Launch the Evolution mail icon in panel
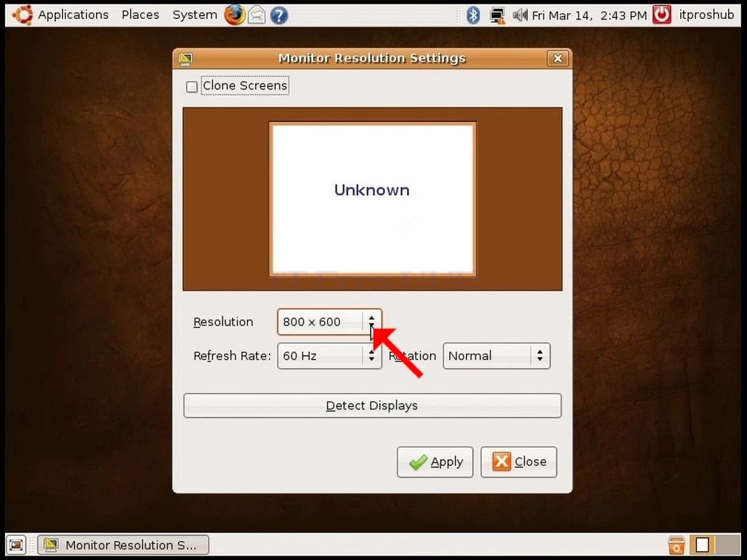 (x=257, y=15)
